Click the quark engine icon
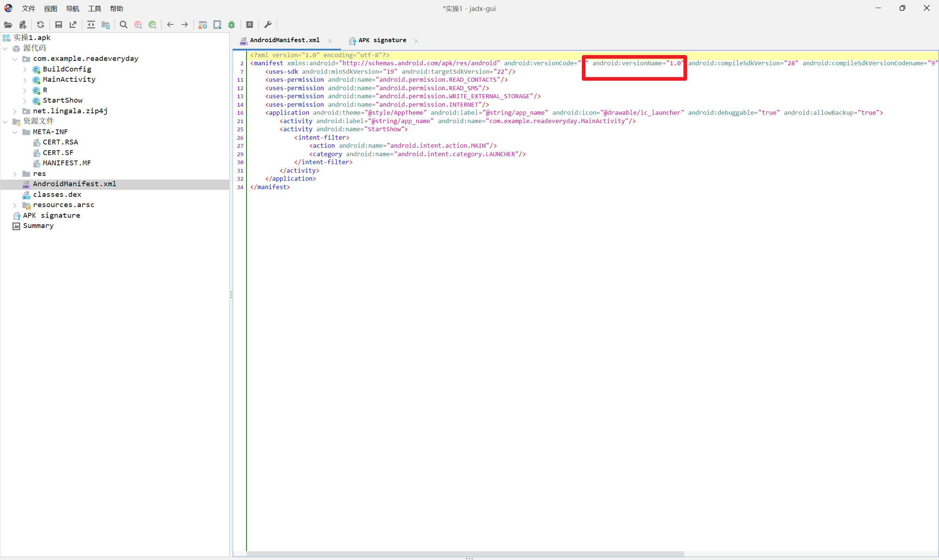This screenshot has width=939, height=560. 217,25
